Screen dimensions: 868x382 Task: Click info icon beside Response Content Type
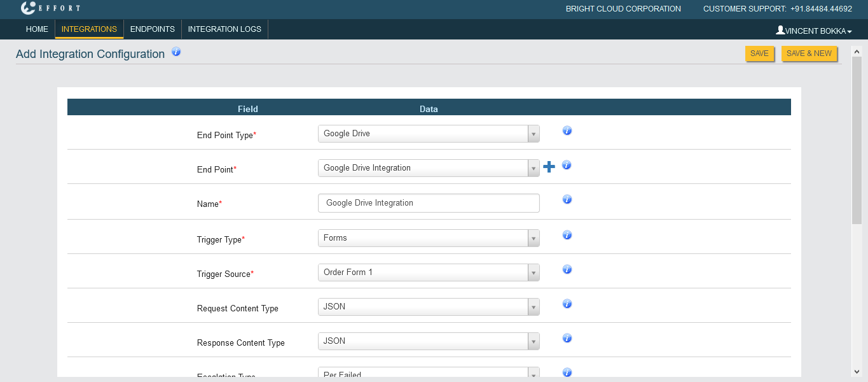tap(567, 338)
